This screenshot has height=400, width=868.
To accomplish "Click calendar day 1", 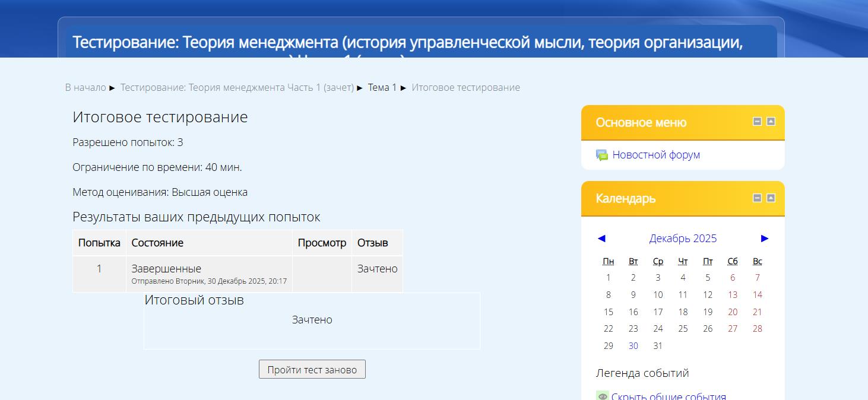I will [x=608, y=278].
